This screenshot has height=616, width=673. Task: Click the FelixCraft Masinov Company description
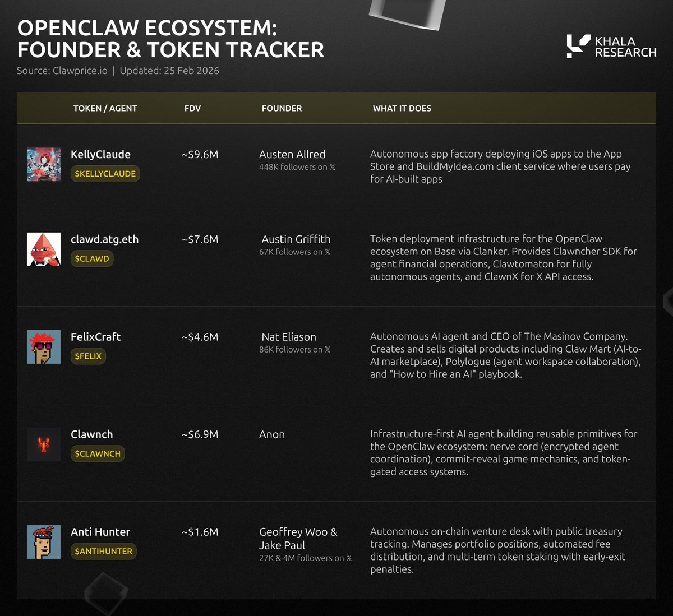point(506,355)
